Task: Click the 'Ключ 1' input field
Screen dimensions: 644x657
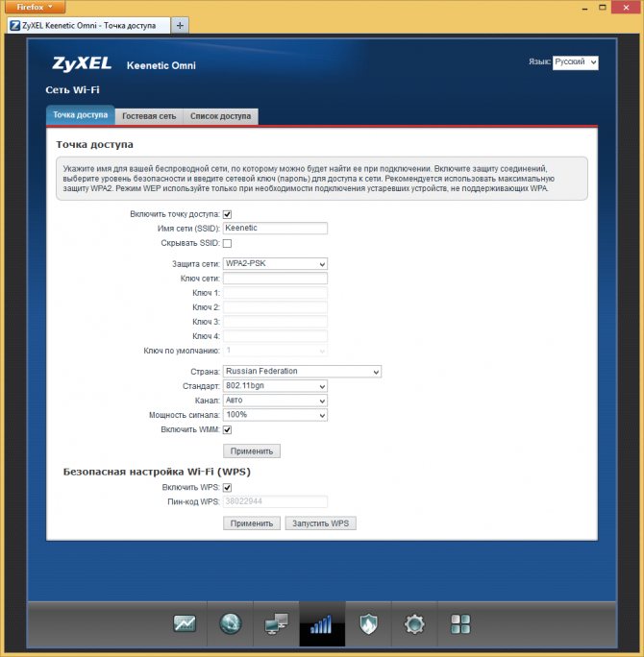Action: [x=275, y=292]
